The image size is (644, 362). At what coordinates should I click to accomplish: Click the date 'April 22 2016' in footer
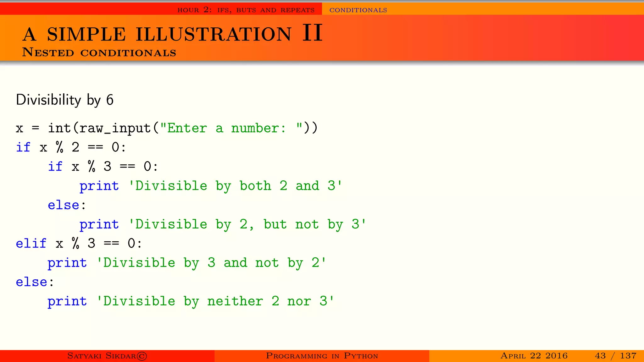[x=534, y=356]
